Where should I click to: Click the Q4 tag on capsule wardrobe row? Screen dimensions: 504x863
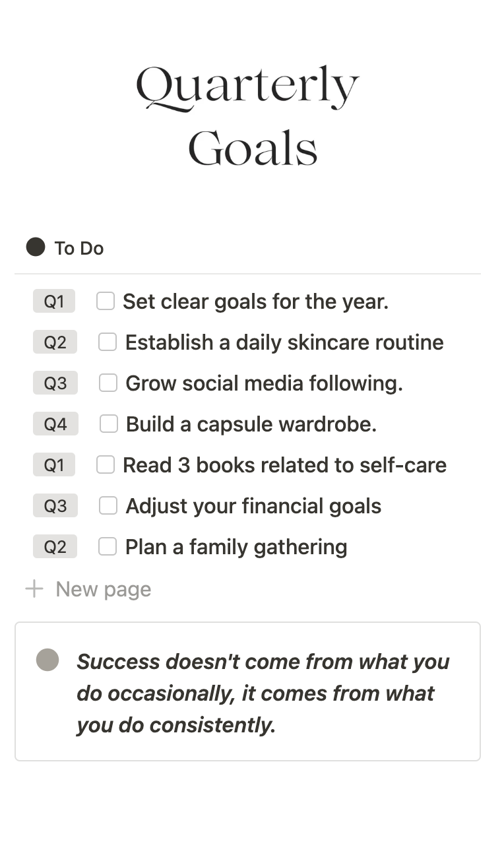[x=55, y=424]
